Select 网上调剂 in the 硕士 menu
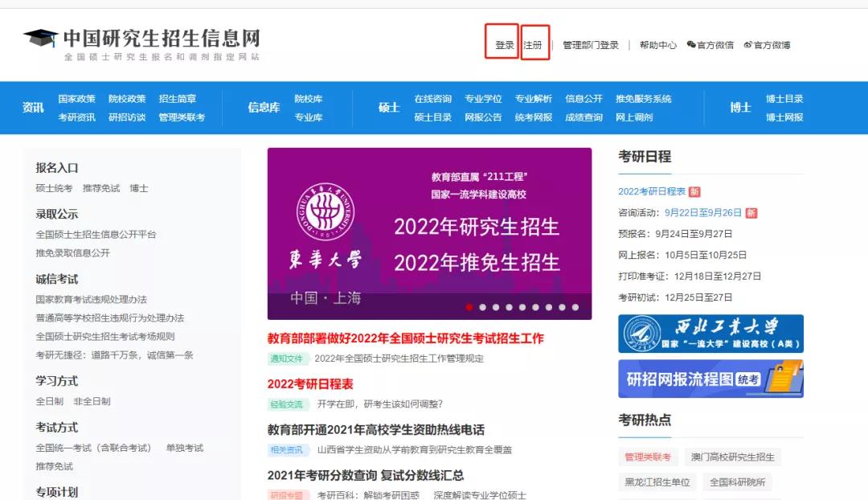 tap(634, 117)
